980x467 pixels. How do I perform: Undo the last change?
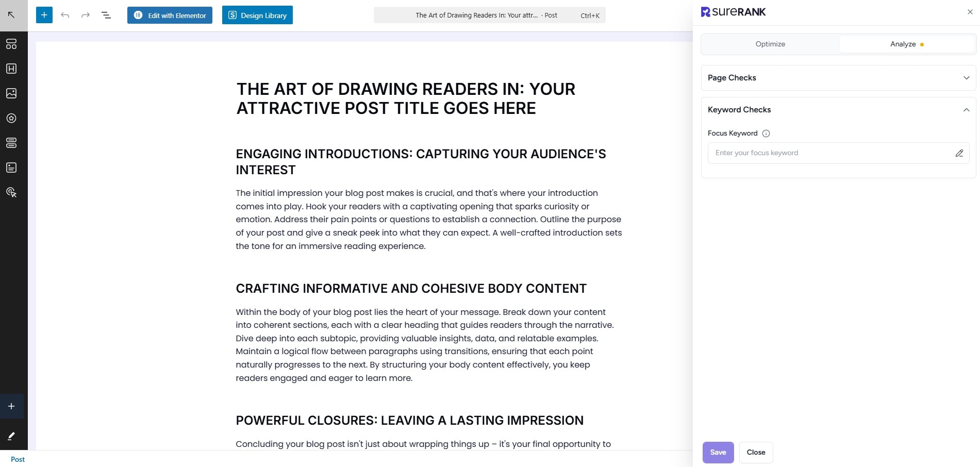(x=65, y=15)
